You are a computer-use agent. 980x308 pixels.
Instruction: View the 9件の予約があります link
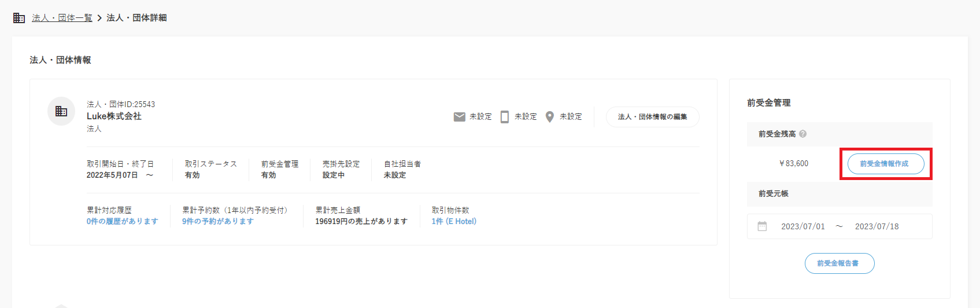(217, 221)
